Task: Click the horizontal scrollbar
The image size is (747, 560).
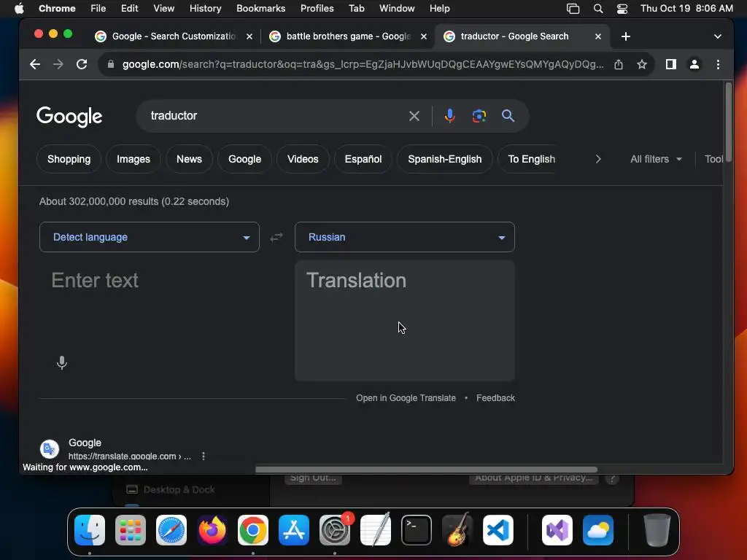Action: tap(426, 470)
